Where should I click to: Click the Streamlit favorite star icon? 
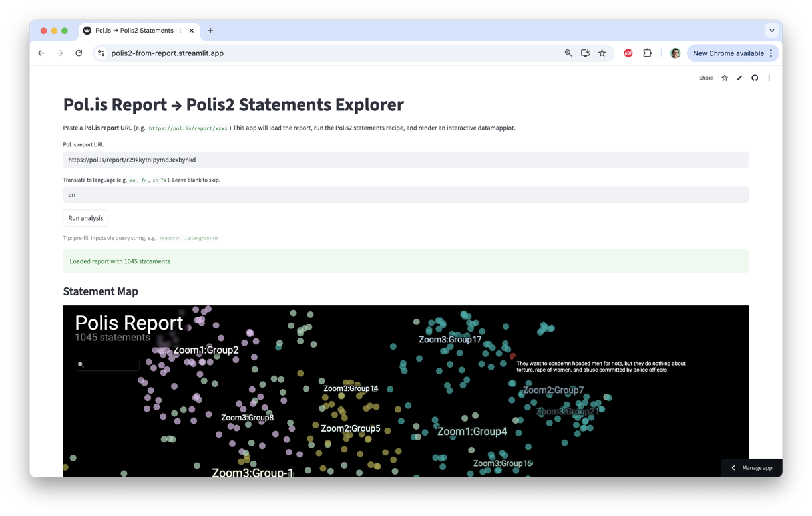(725, 78)
